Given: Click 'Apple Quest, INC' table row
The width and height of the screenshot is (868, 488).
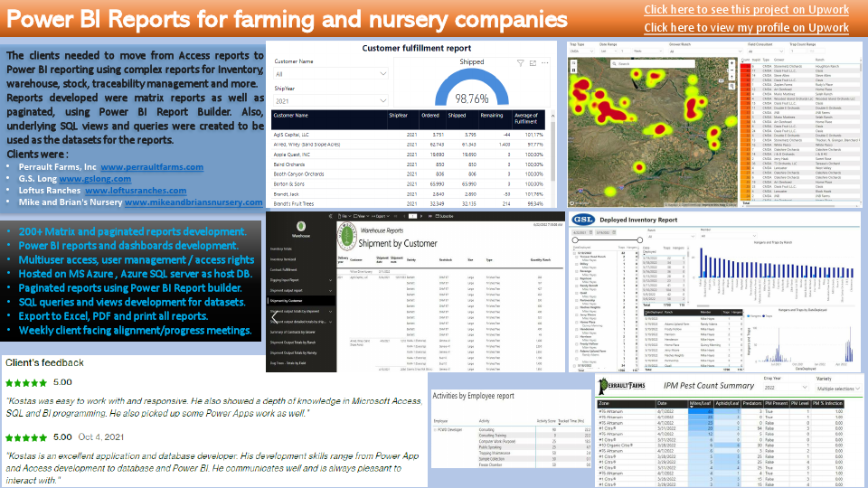Looking at the screenshot, I should pos(409,155).
